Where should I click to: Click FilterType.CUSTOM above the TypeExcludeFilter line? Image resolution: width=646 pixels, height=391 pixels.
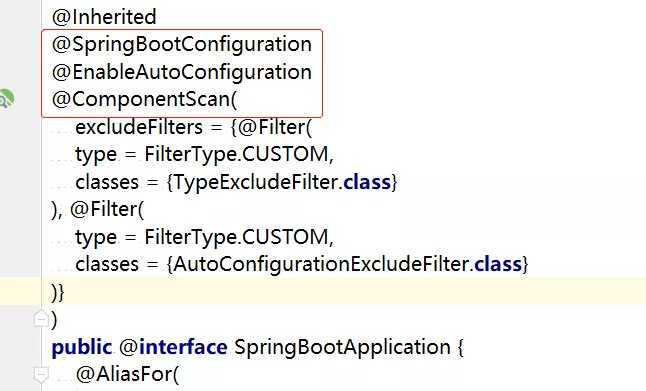tap(236, 155)
